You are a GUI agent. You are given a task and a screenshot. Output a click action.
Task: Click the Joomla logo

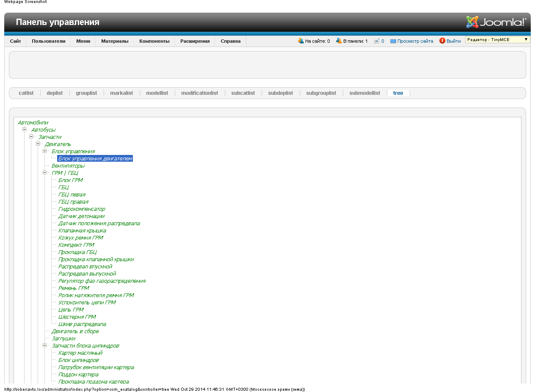[x=496, y=22]
